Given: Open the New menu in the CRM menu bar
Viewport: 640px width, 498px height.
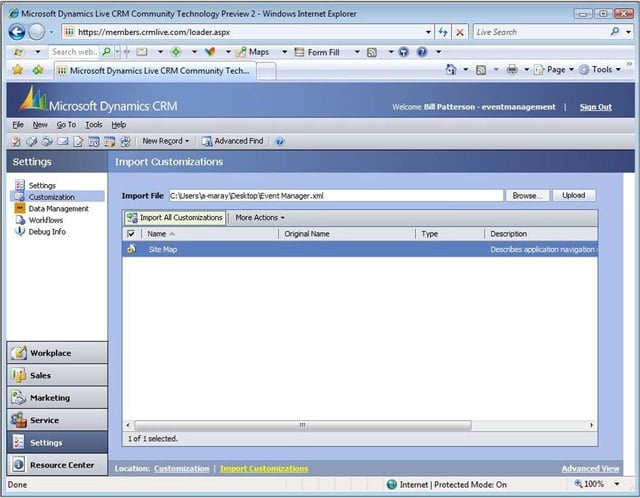Looking at the screenshot, I should click(40, 125).
